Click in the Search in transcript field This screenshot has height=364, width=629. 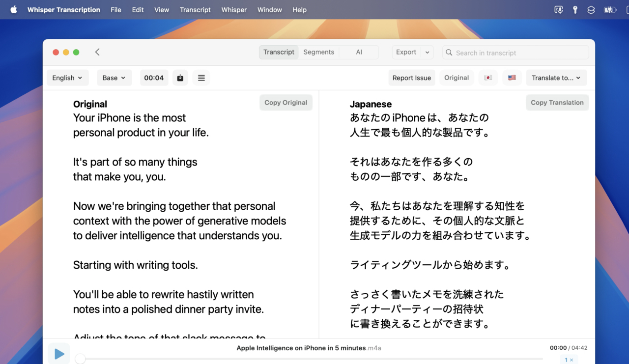coord(515,53)
